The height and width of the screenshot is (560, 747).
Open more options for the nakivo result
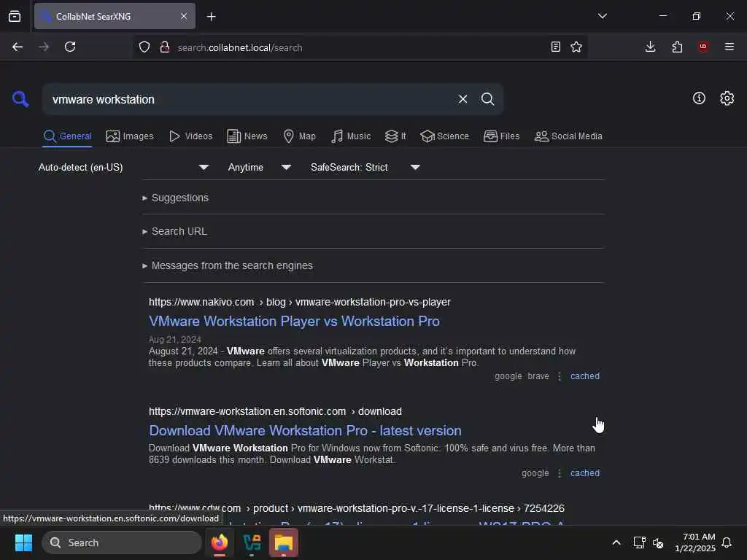tap(560, 376)
